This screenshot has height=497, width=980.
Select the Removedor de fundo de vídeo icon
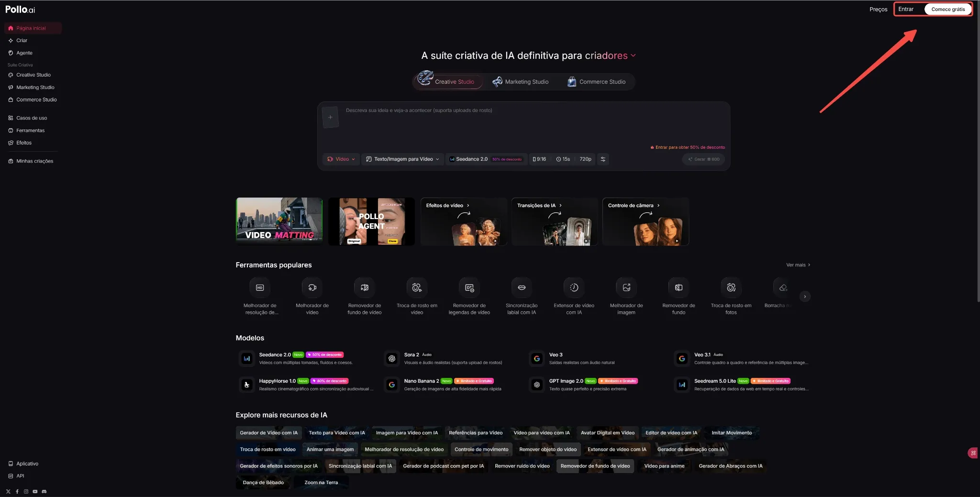click(365, 287)
